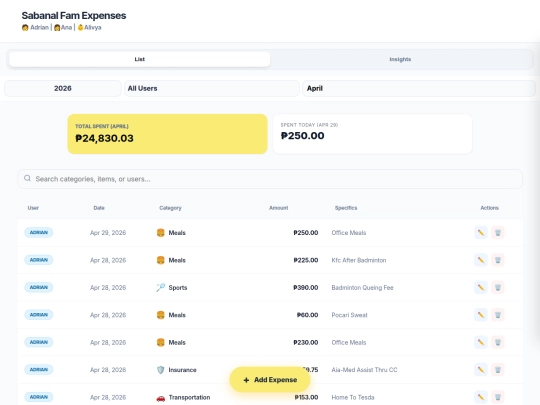Edit the Apr 29 Office Meals expense
Image resolution: width=540 pixels, height=405 pixels.
tap(481, 233)
